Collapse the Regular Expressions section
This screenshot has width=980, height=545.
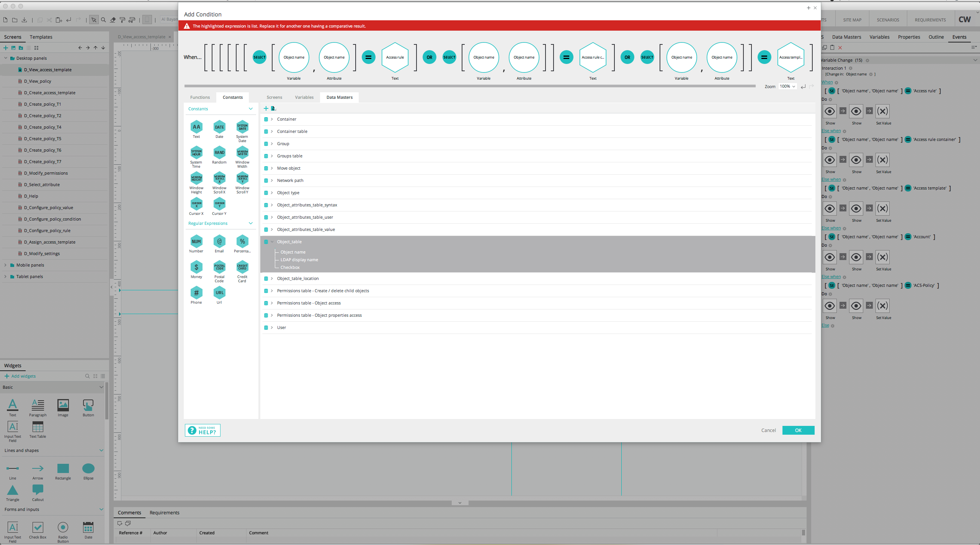(251, 223)
